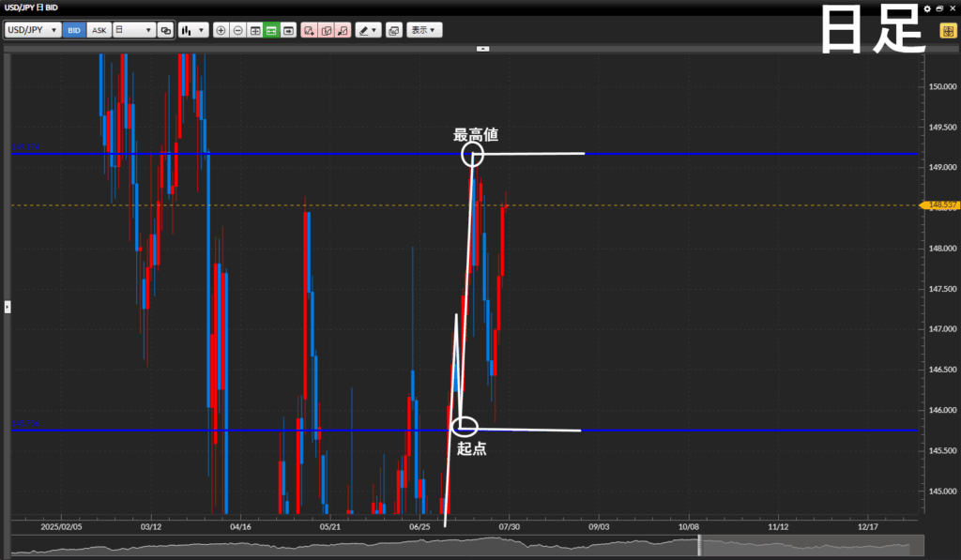Open the chart type candlestick dropdown

[x=193, y=30]
